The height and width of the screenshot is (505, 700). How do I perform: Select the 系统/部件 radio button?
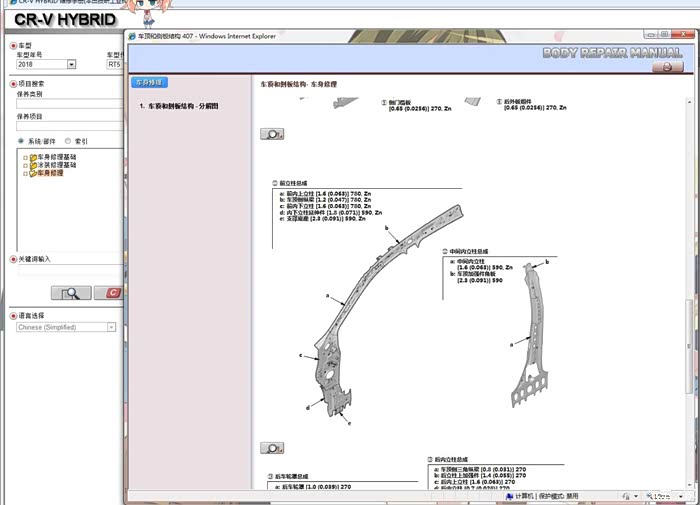tap(21, 141)
